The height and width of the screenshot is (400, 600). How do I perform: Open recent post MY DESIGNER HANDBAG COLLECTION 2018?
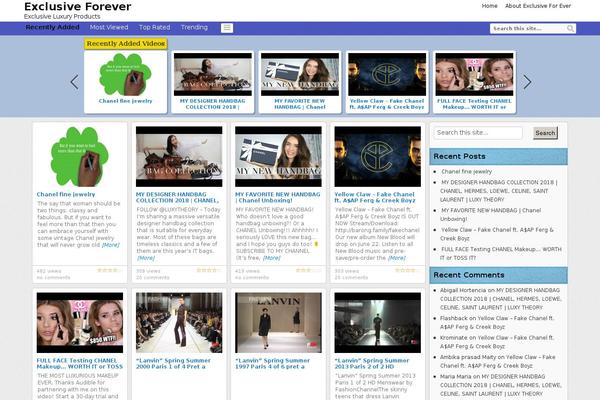pos(499,191)
